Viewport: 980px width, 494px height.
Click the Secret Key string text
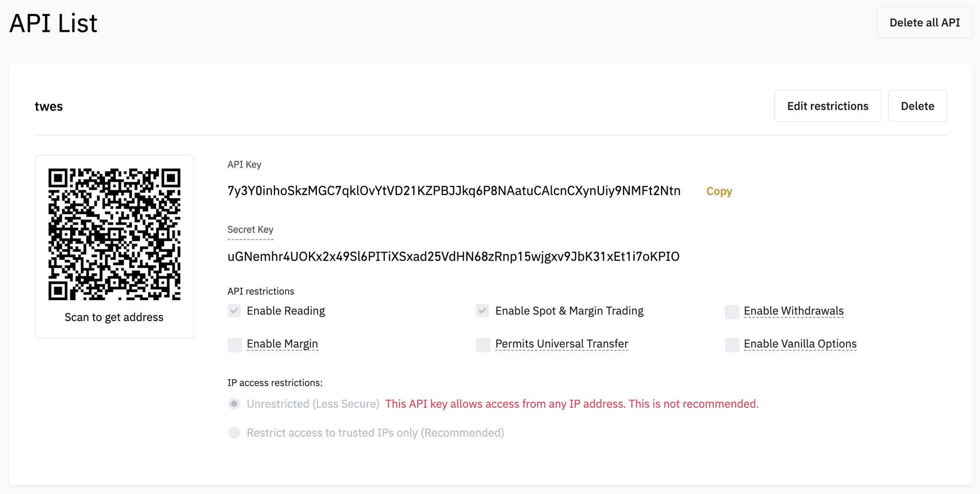(453, 256)
